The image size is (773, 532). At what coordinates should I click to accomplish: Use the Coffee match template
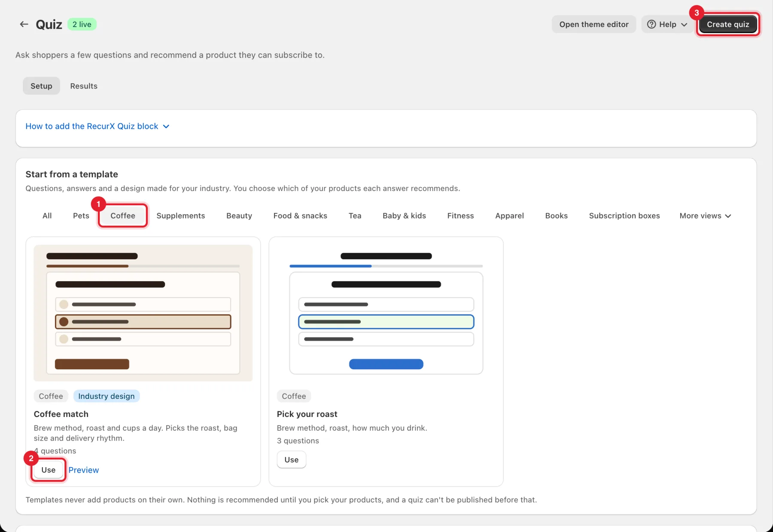[x=49, y=470]
